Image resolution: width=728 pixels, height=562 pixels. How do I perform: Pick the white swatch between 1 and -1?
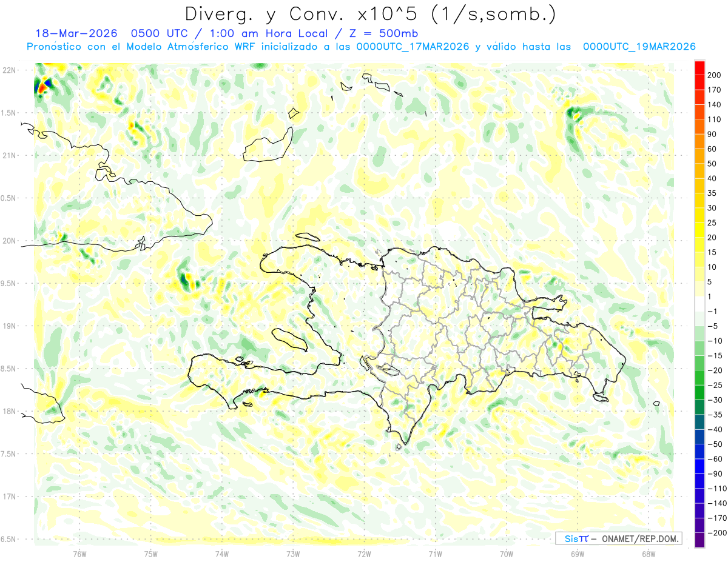(x=699, y=304)
